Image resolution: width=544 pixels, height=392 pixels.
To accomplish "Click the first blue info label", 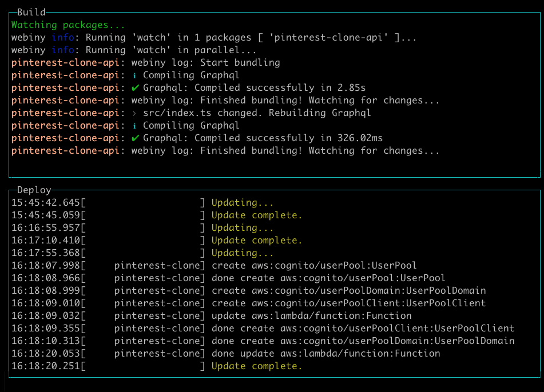I will 63,38.
